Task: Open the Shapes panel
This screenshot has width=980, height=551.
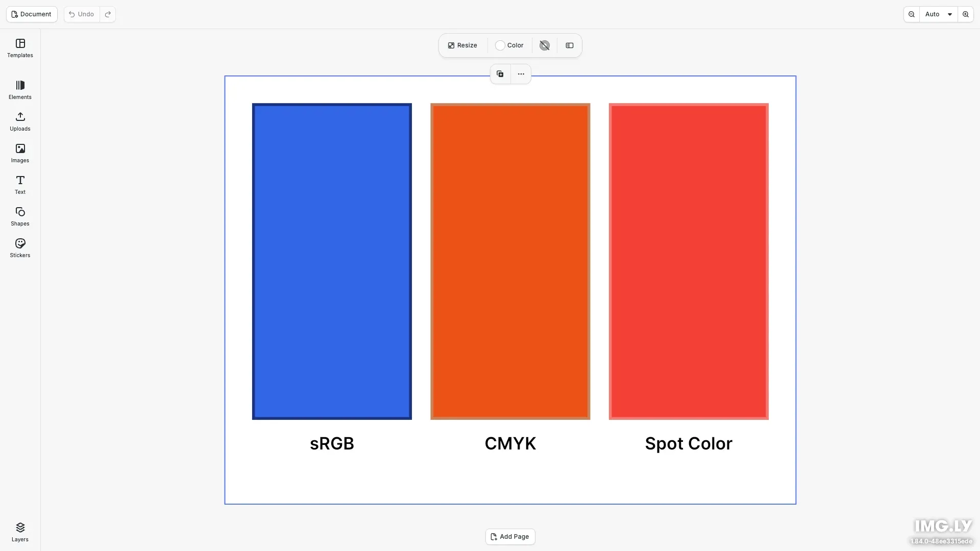Action: click(x=20, y=217)
